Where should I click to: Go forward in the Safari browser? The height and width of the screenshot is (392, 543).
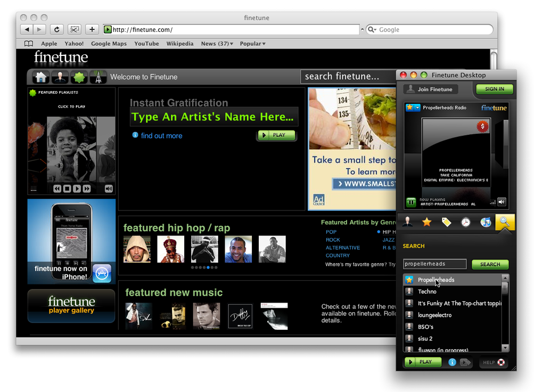pyautogui.click(x=39, y=29)
